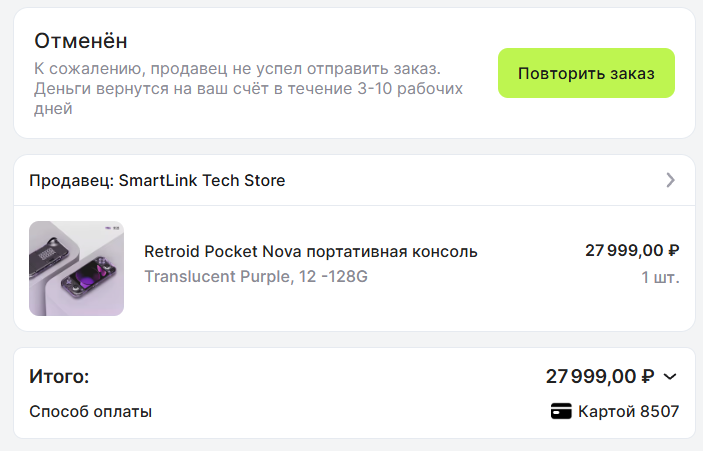Click the payment card icon
Screen dimensions: 703x451
click(561, 411)
